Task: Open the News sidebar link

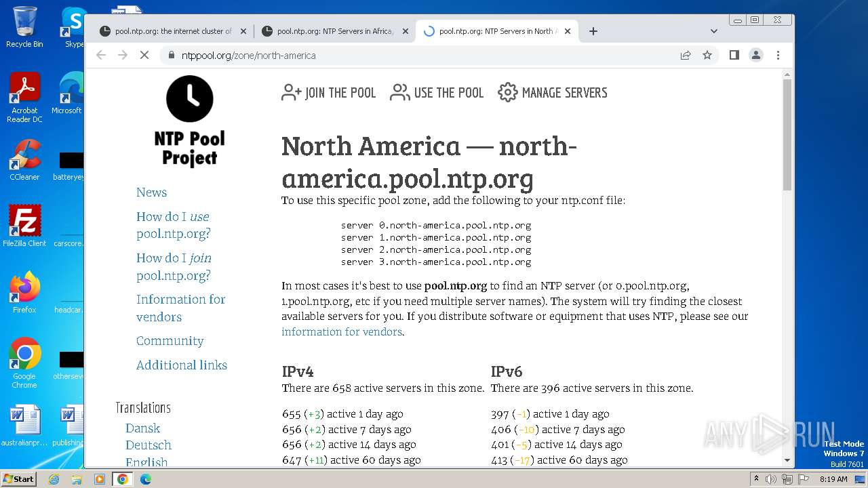Action: click(151, 192)
